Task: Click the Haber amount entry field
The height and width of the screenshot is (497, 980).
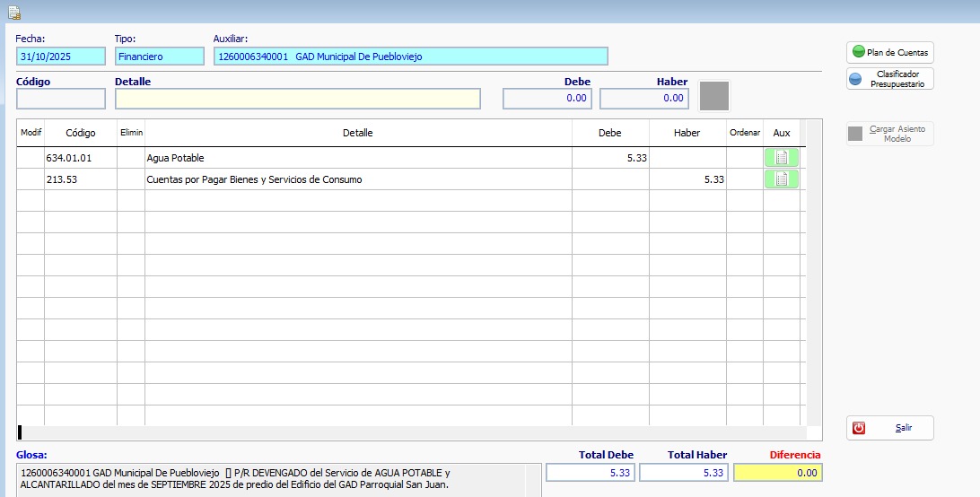Action: click(644, 98)
